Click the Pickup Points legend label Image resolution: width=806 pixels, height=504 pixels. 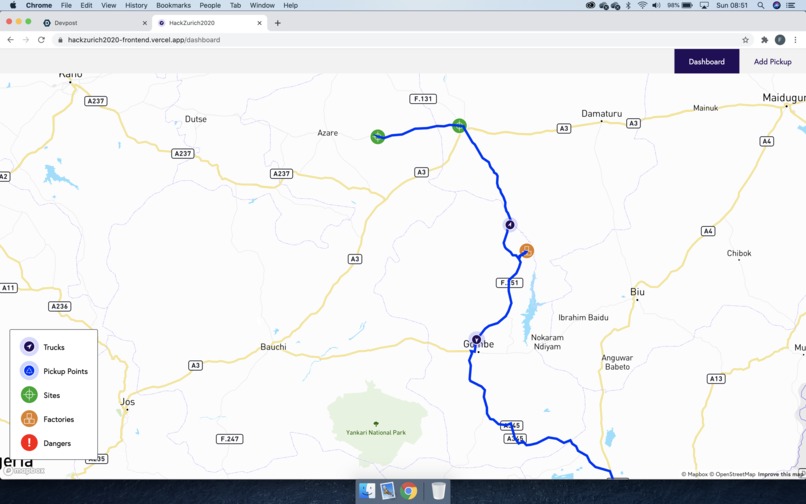pyautogui.click(x=65, y=371)
